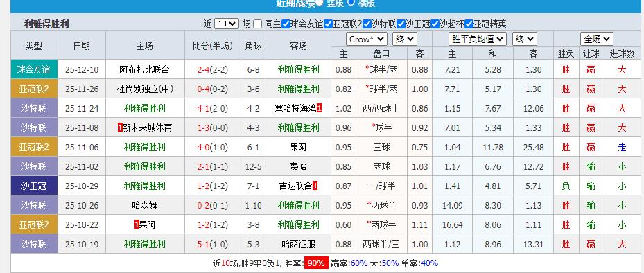This screenshot has width=644, height=273.
Task: Open away team 果阿 on 25-11-06 row
Action: tap(298, 148)
